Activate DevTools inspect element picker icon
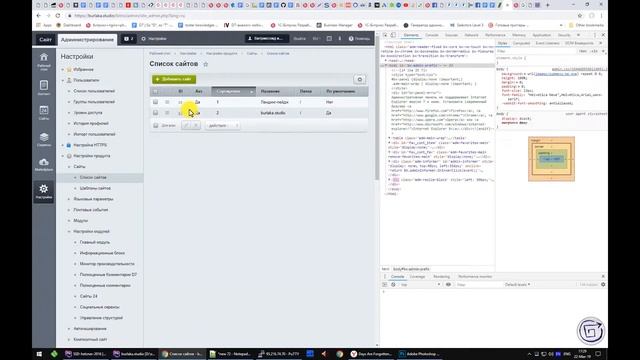The width and height of the screenshot is (640, 360). tap(385, 36)
